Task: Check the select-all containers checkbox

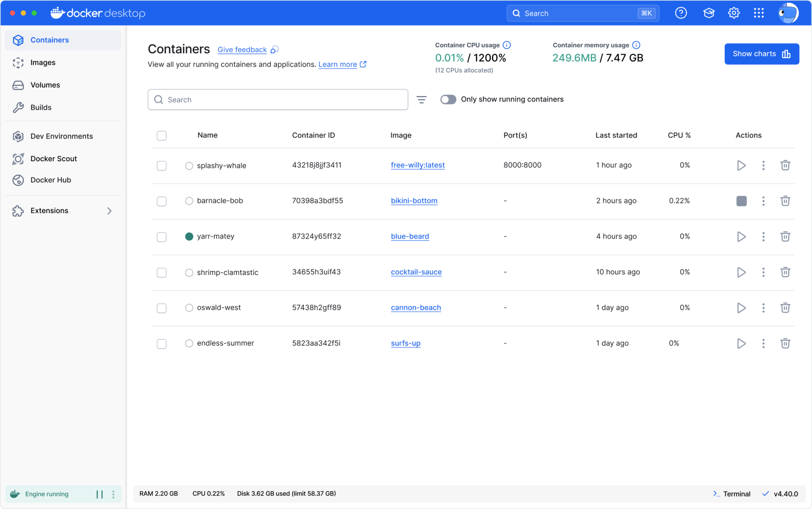Action: (161, 135)
